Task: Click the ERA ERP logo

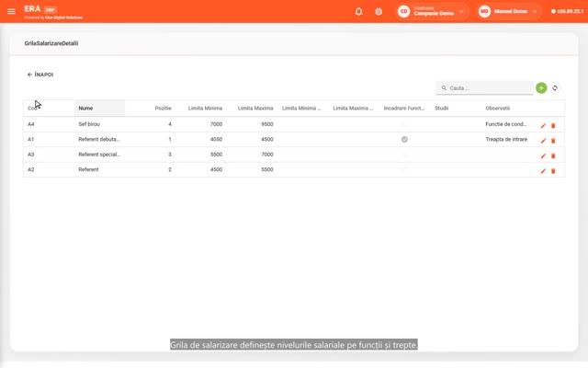Action: click(40, 9)
